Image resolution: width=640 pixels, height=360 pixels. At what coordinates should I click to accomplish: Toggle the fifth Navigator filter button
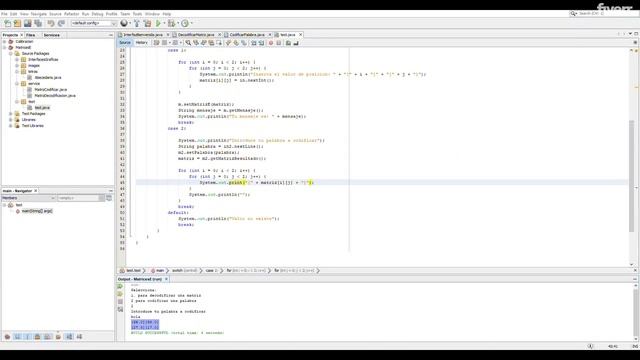pos(47,337)
